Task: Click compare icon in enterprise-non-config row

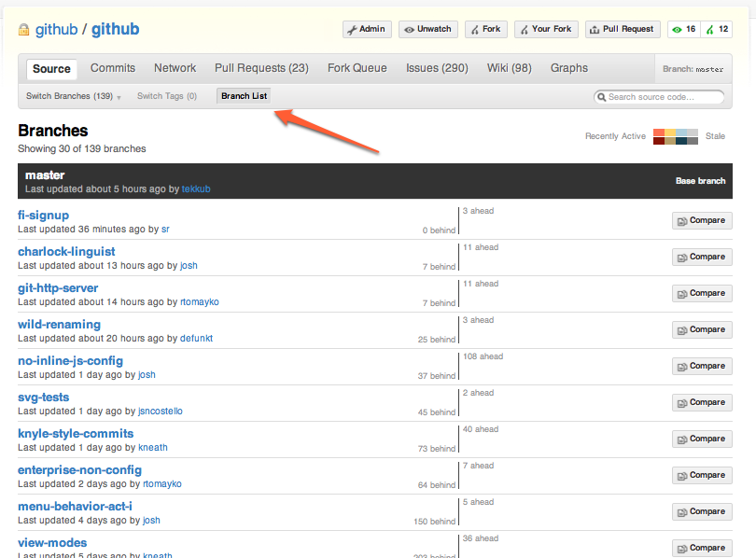Action: click(682, 476)
